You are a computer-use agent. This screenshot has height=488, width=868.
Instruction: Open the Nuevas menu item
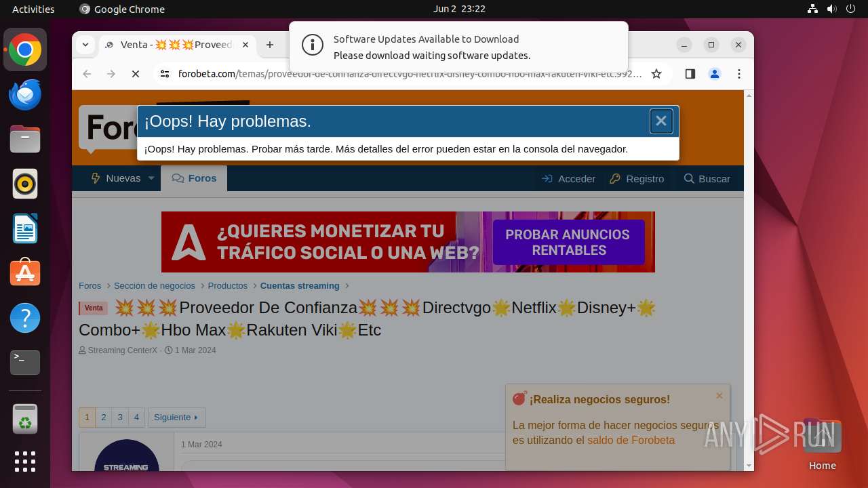point(116,178)
